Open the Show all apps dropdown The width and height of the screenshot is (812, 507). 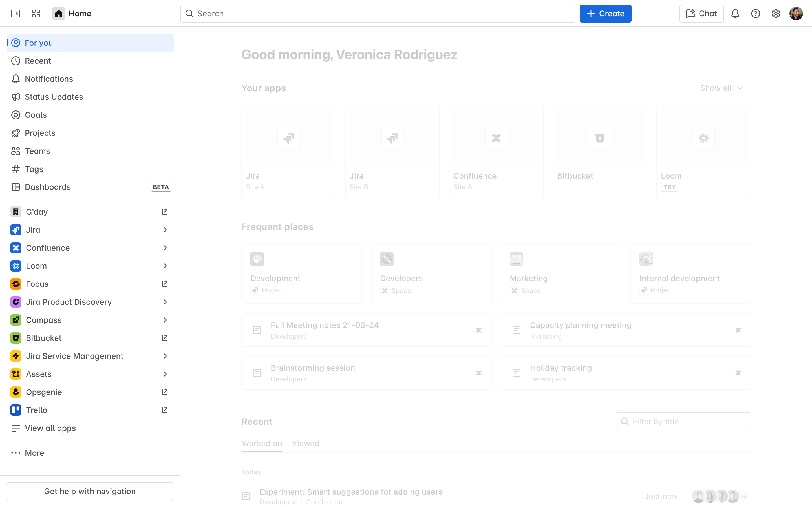(x=721, y=88)
